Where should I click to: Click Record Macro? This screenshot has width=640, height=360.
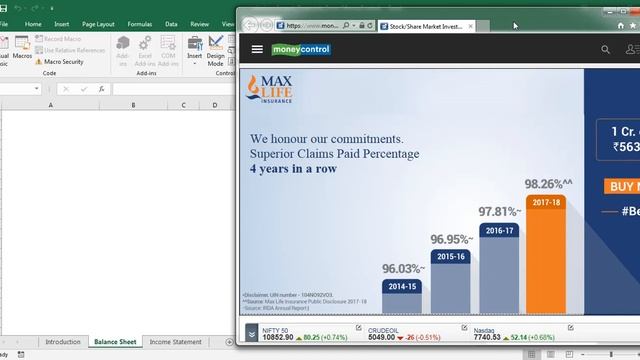[x=58, y=39]
